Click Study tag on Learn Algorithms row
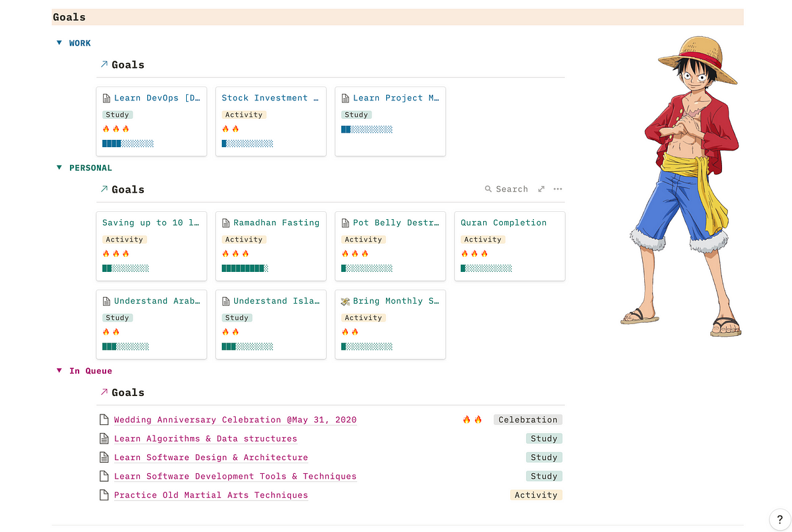 tap(544, 439)
